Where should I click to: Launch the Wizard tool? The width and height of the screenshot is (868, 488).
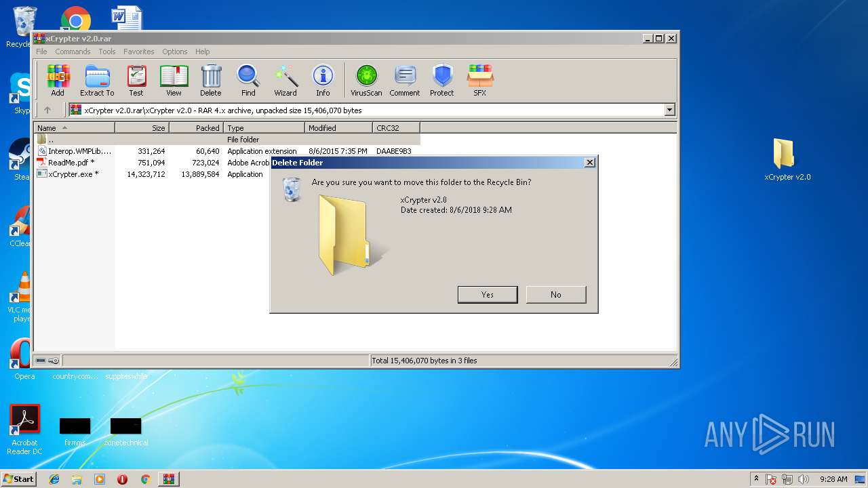285,81
